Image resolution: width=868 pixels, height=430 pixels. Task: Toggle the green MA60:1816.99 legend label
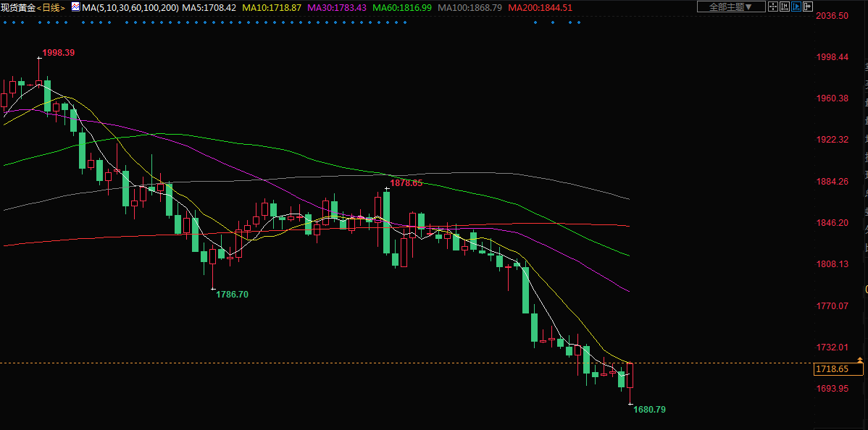click(x=402, y=7)
